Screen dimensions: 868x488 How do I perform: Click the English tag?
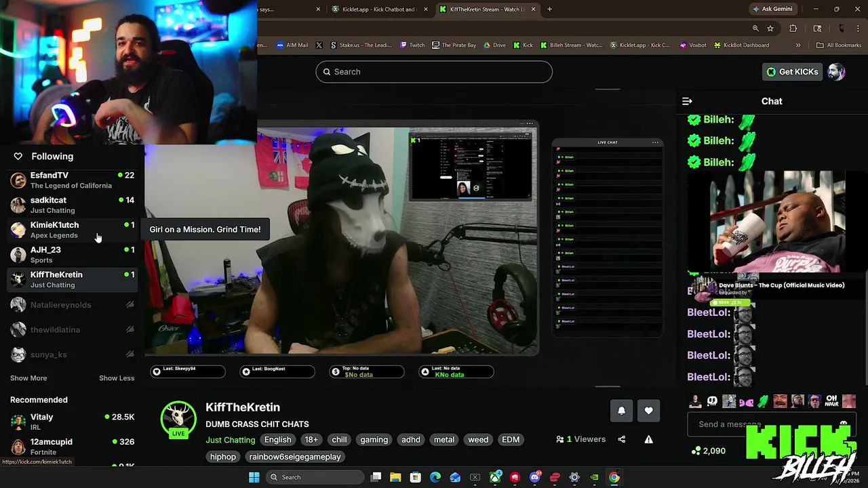[x=277, y=440]
